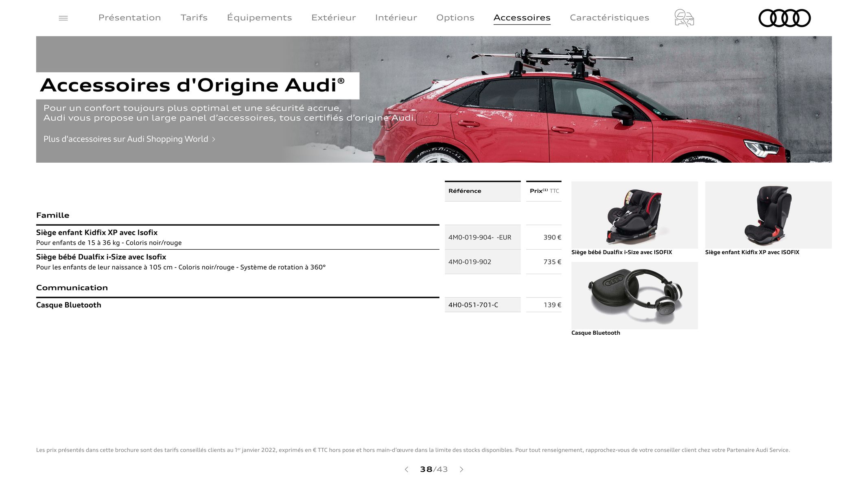Click the 139 € price
The width and height of the screenshot is (868, 488).
[x=552, y=305]
